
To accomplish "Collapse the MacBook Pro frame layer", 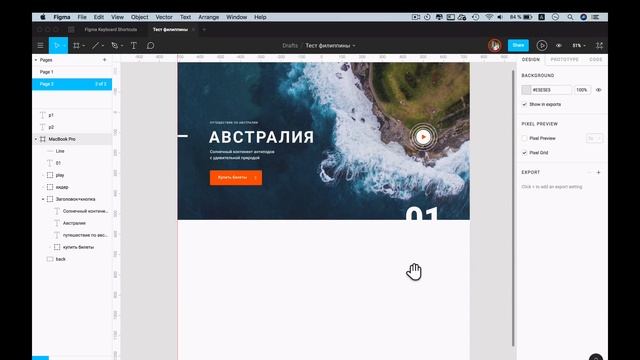I will pos(36,139).
